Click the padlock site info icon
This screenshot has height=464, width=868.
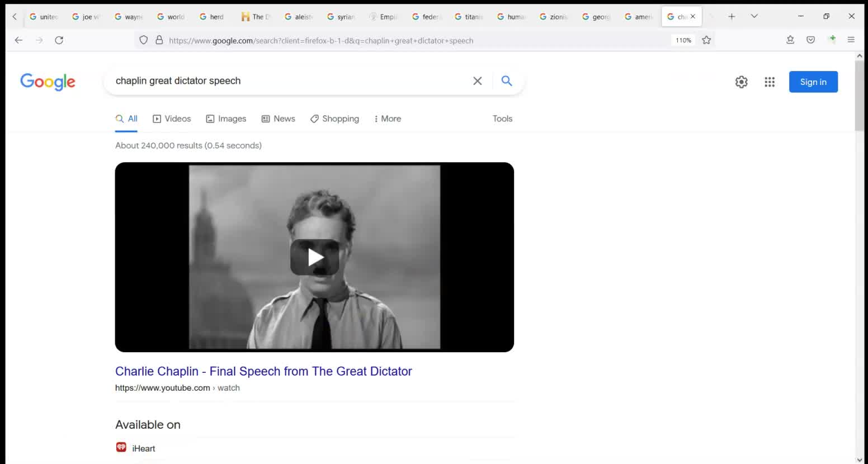pyautogui.click(x=159, y=40)
